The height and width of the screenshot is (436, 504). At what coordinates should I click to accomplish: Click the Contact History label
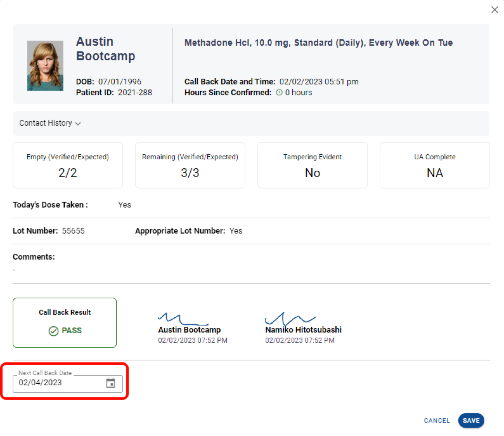(46, 123)
